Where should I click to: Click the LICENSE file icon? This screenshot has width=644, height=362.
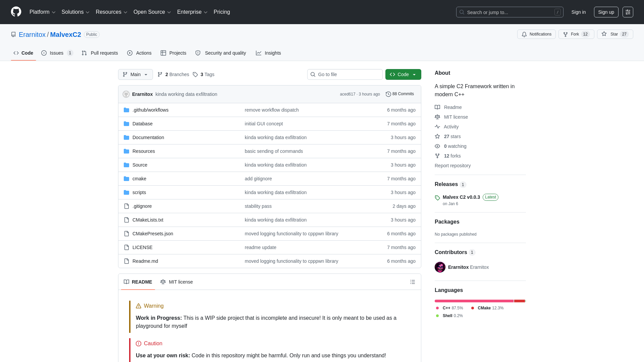pos(126,247)
